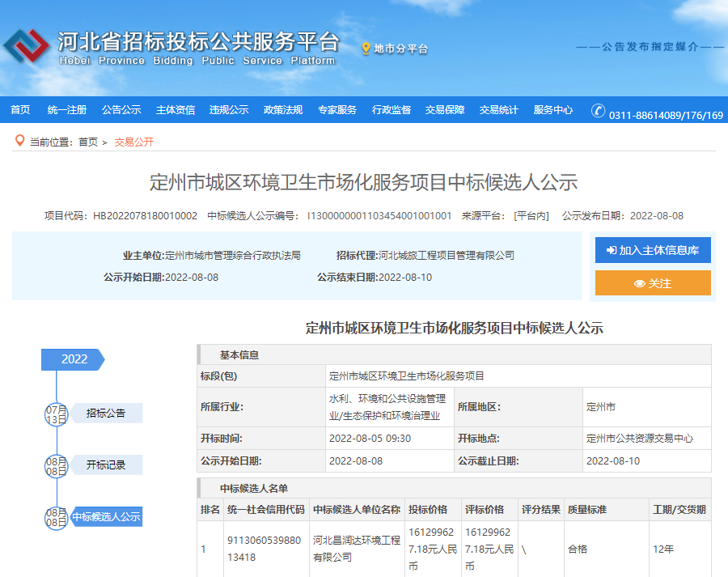Navigate to 政策法规 section

[283, 110]
